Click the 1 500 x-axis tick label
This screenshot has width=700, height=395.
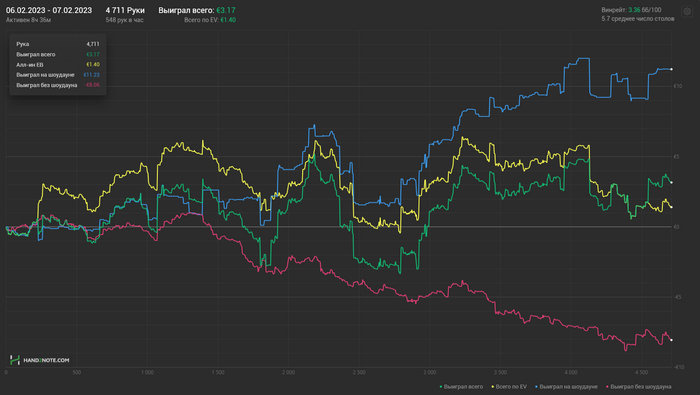pyautogui.click(x=217, y=372)
